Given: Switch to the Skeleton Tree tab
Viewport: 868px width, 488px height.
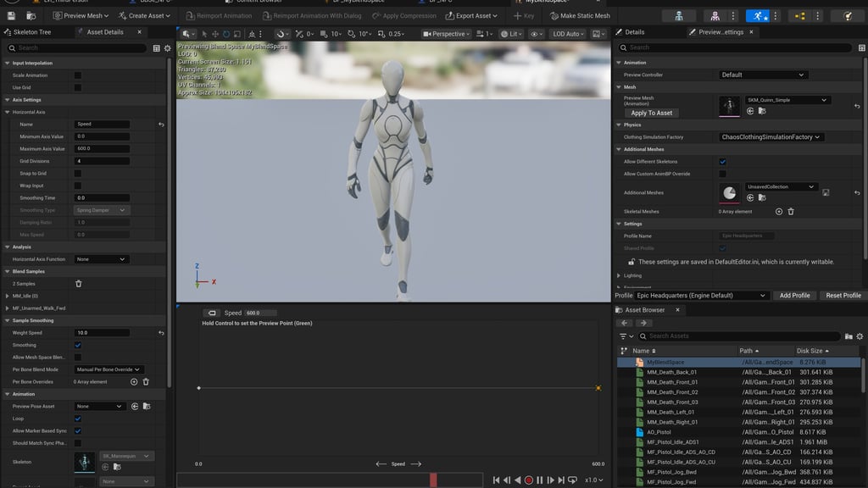Looking at the screenshot, I should click(34, 31).
